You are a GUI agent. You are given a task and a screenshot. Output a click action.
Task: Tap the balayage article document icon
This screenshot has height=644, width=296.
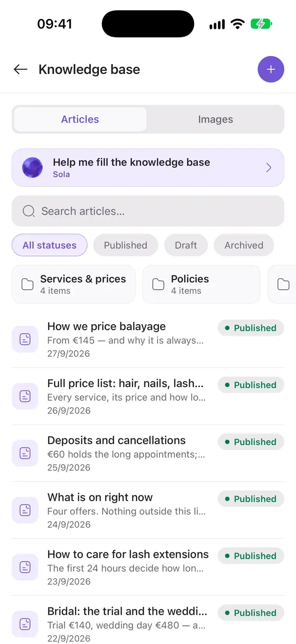[25, 339]
